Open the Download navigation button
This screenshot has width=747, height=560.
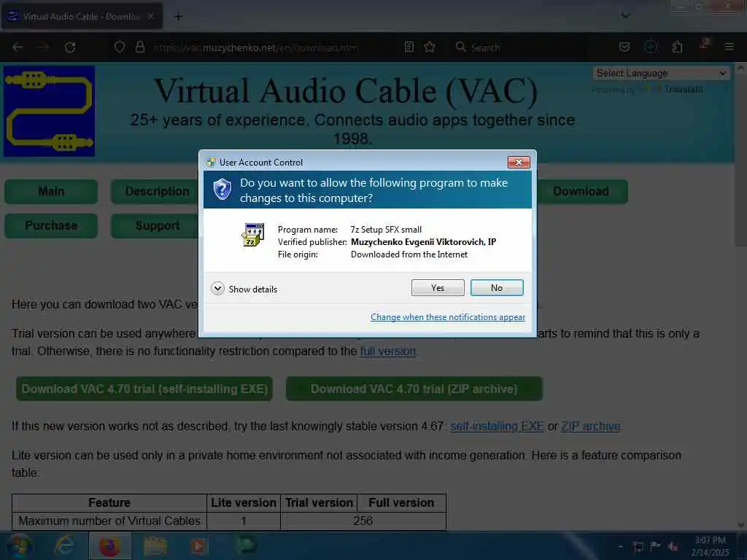coord(581,192)
